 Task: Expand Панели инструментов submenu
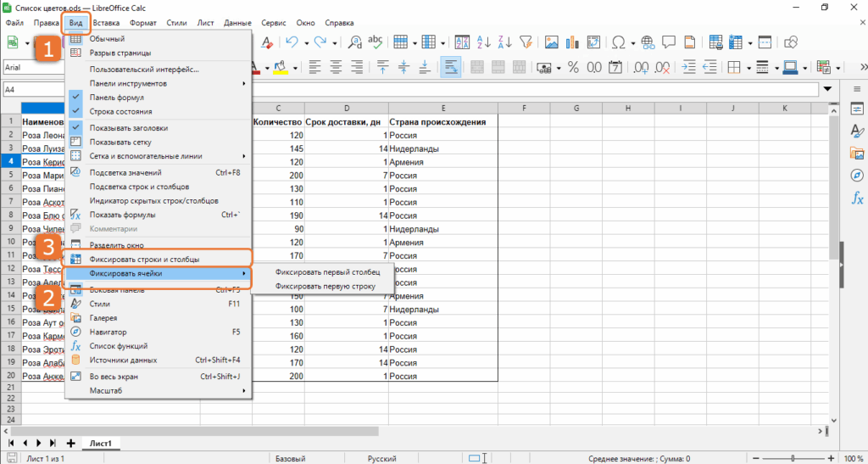pos(159,84)
